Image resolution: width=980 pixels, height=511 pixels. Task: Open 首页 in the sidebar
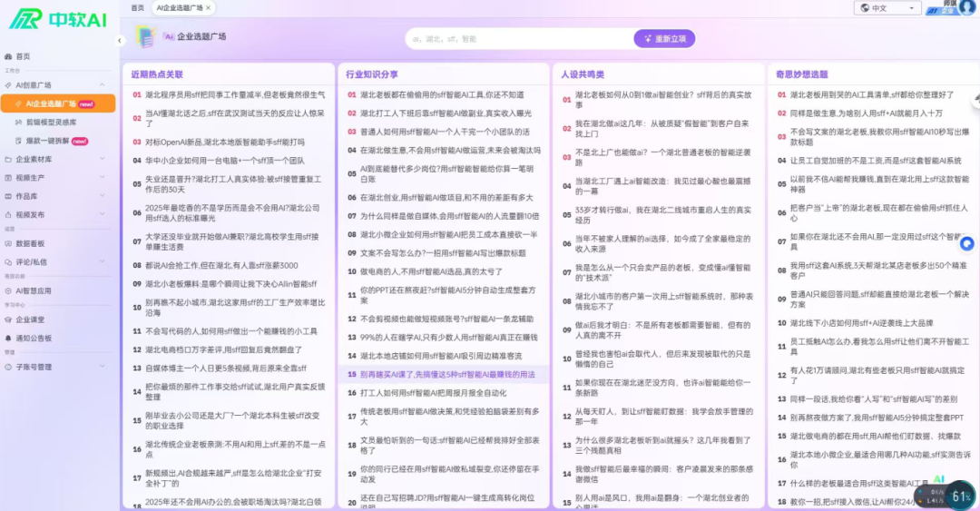(23, 56)
